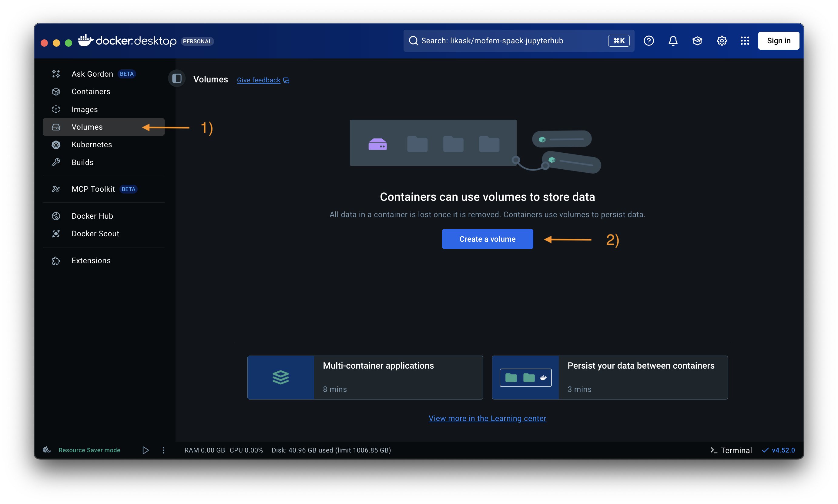Open the Ask Gordon AI assistant
Image resolution: width=838 pixels, height=504 pixels.
coord(92,74)
